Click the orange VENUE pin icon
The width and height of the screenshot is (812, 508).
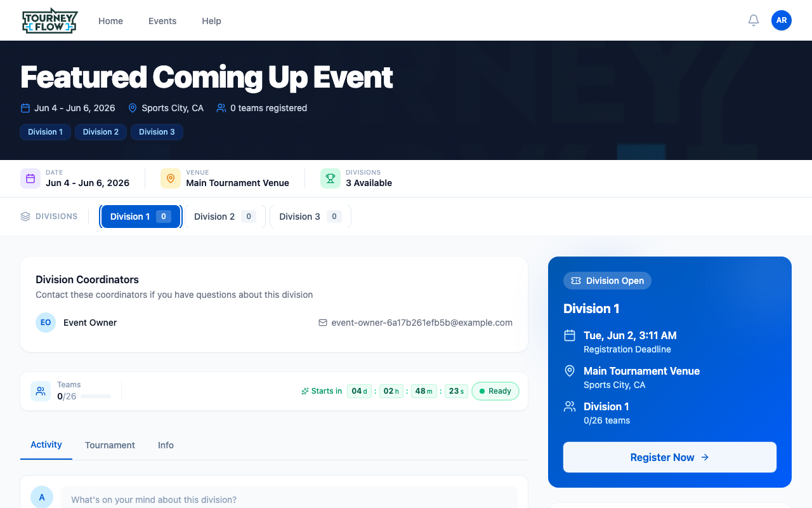(x=171, y=178)
